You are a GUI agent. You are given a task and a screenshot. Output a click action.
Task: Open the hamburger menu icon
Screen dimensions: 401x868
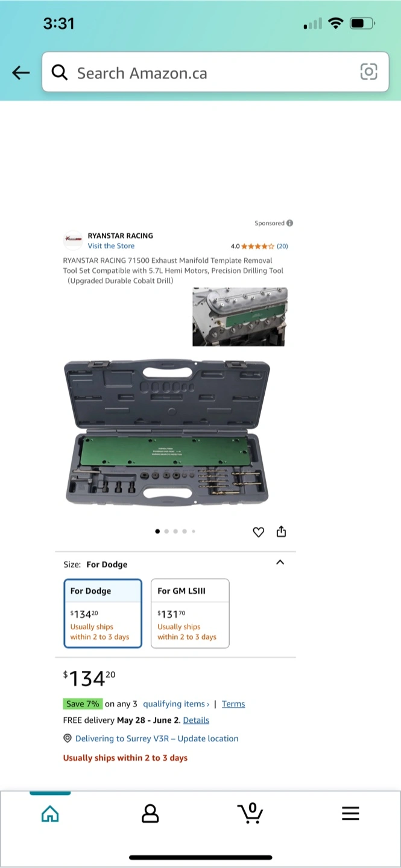coord(350,813)
